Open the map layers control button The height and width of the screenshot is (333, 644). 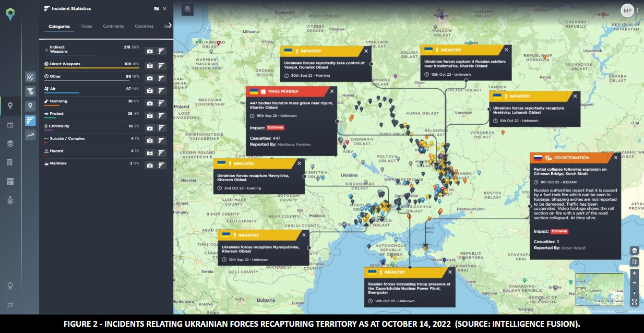pos(635,251)
